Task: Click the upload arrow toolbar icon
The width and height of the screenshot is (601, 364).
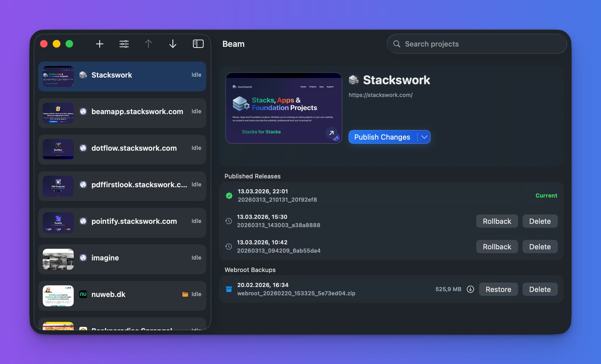Action: 148,44
